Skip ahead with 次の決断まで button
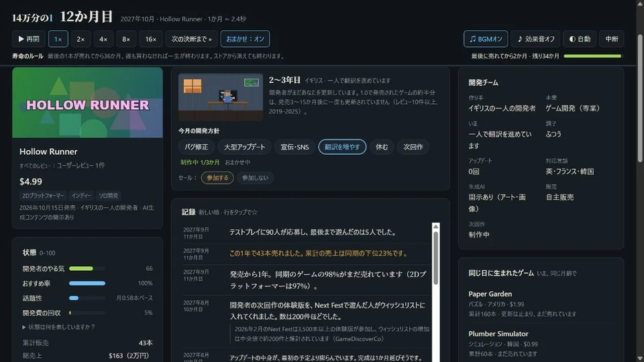Screen dimensions: 644x362 pos(191,39)
